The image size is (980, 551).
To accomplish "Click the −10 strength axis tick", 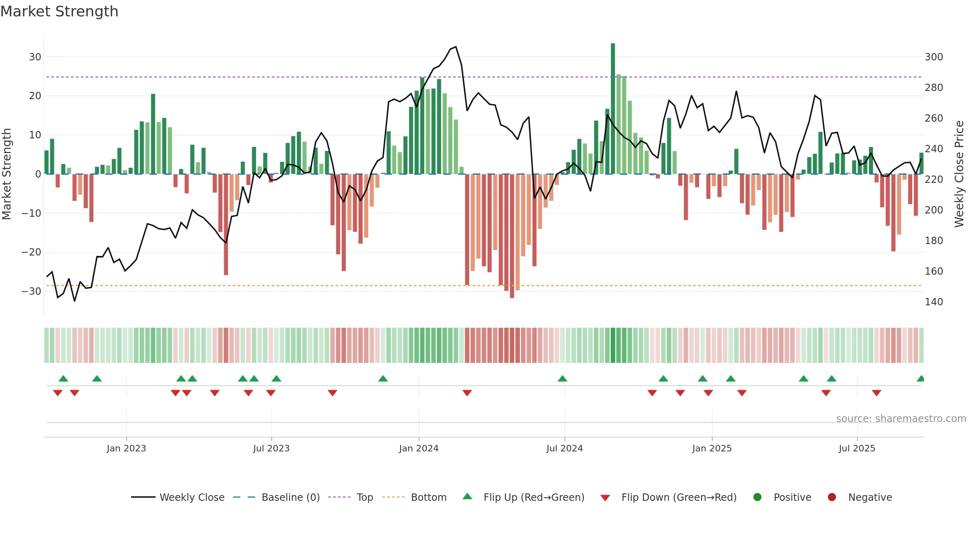I will click(31, 213).
